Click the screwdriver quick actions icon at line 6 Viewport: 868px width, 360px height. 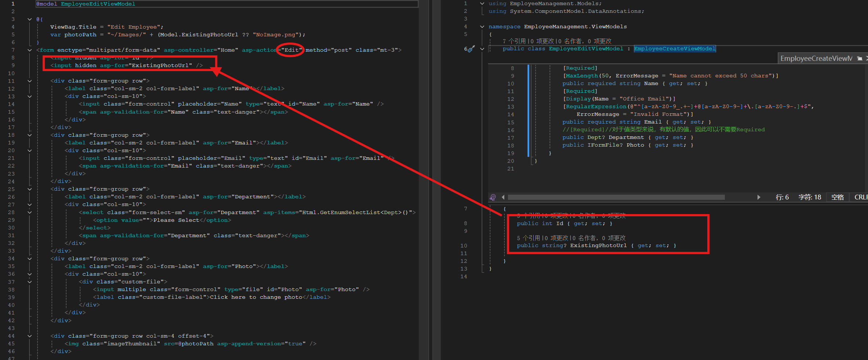pyautogui.click(x=472, y=49)
